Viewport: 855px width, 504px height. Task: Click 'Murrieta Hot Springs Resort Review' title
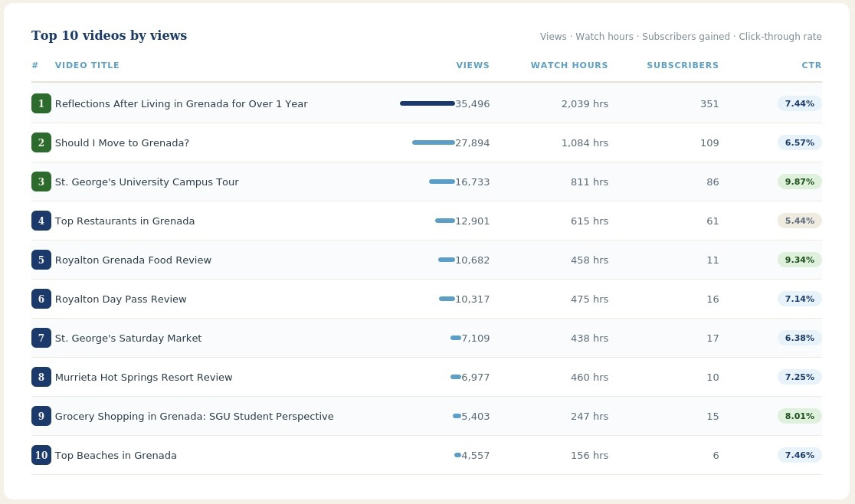144,377
